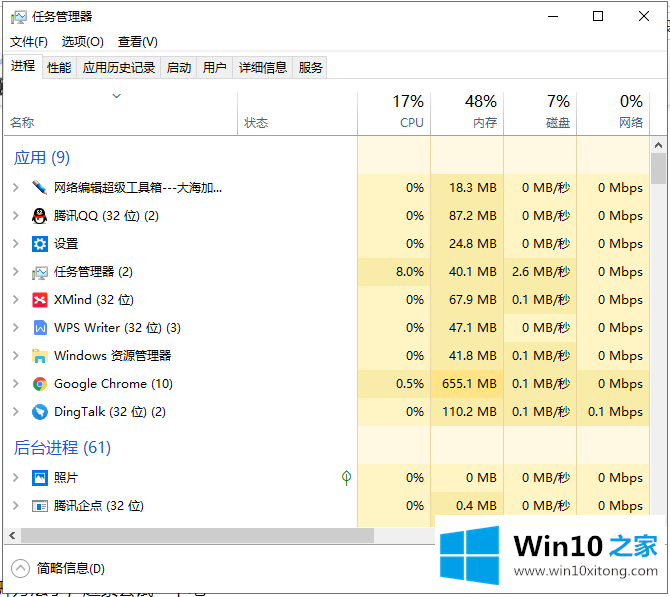Click the horizontal scrollbar left arrow
The width and height of the screenshot is (670, 597).
click(12, 535)
